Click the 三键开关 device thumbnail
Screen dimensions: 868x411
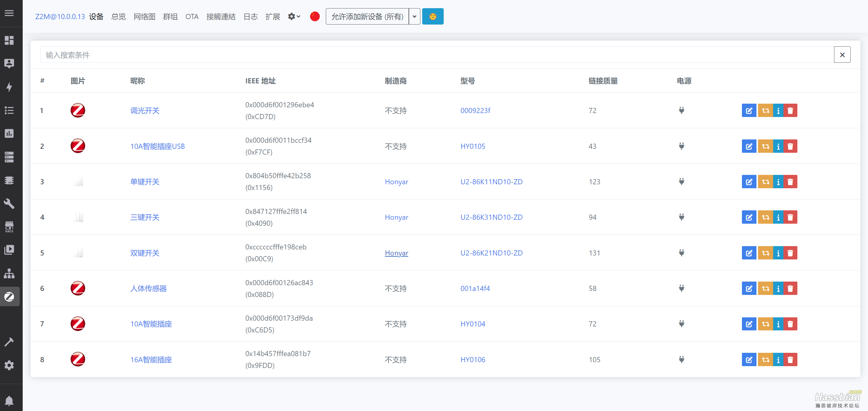[78, 217]
